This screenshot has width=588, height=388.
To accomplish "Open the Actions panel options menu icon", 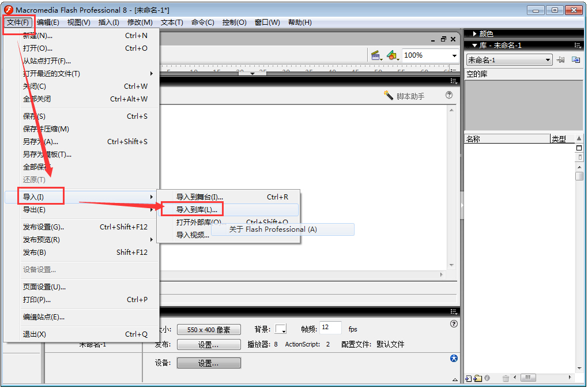I will point(454,81).
